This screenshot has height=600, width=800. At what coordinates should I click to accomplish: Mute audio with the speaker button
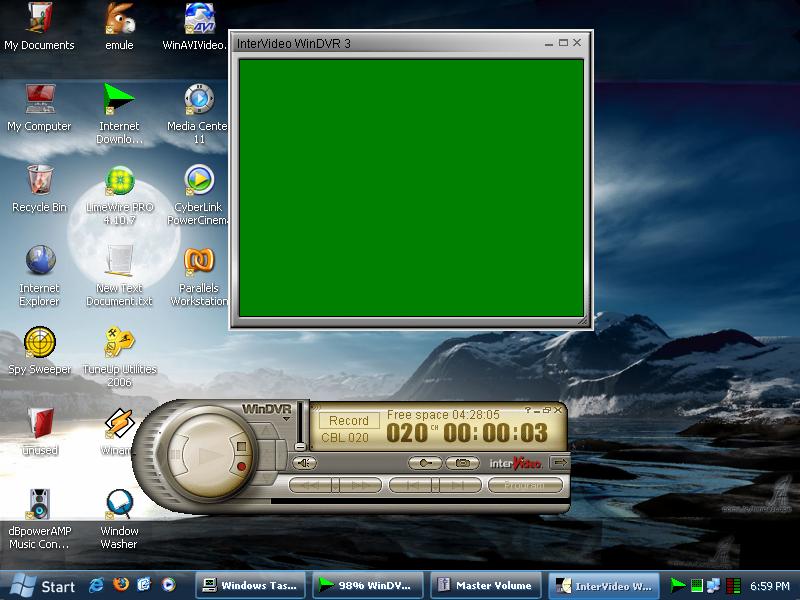[305, 463]
